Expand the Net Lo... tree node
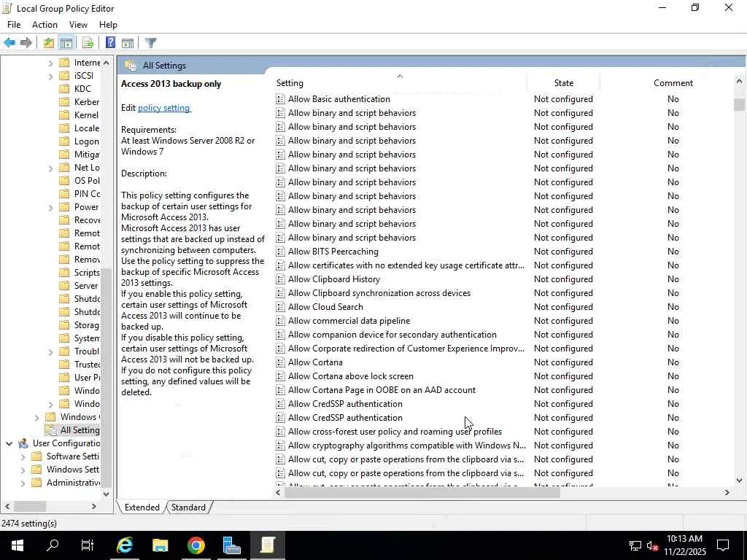The width and height of the screenshot is (747, 560). 50,168
